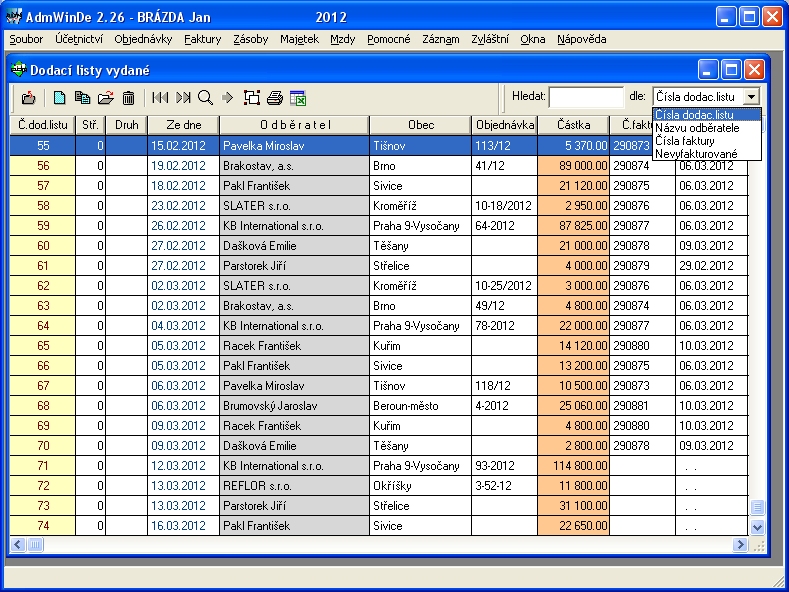Select delivery note number 56 cell
This screenshot has width=789, height=592.
pos(43,166)
